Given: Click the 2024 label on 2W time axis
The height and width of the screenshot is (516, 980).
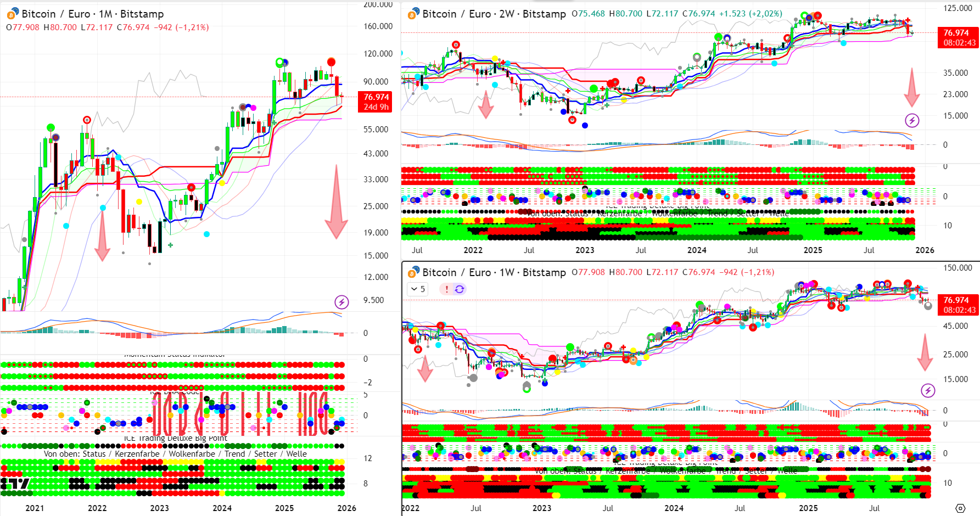Looking at the screenshot, I should pos(697,250).
